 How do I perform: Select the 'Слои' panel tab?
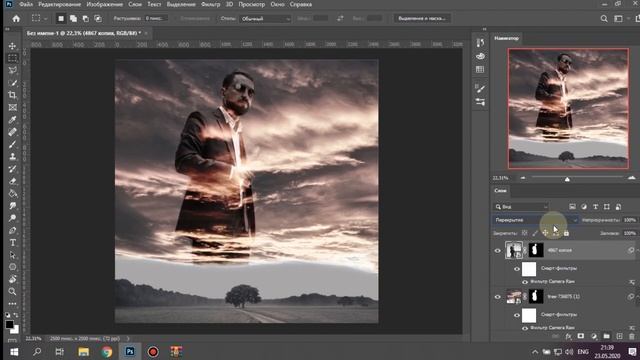500,191
